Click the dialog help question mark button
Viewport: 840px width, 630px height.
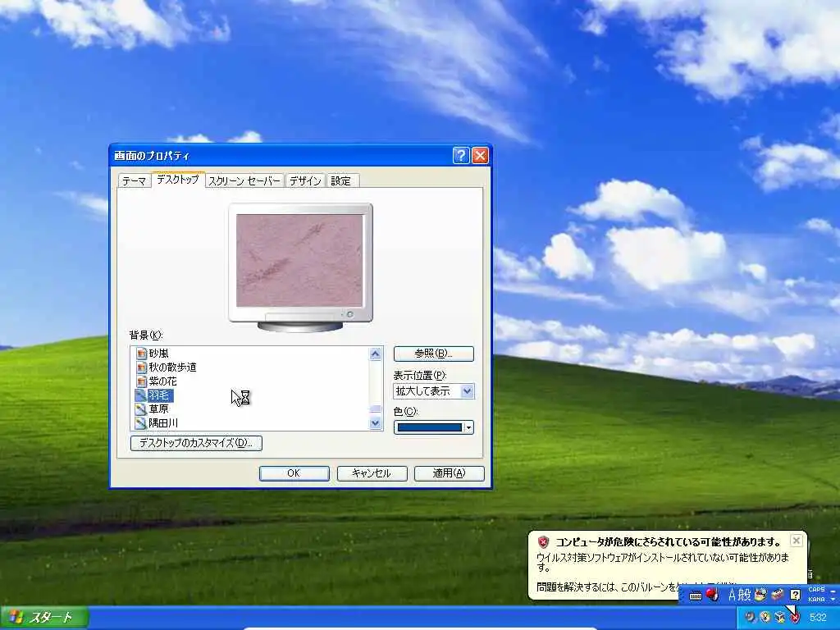pos(461,155)
